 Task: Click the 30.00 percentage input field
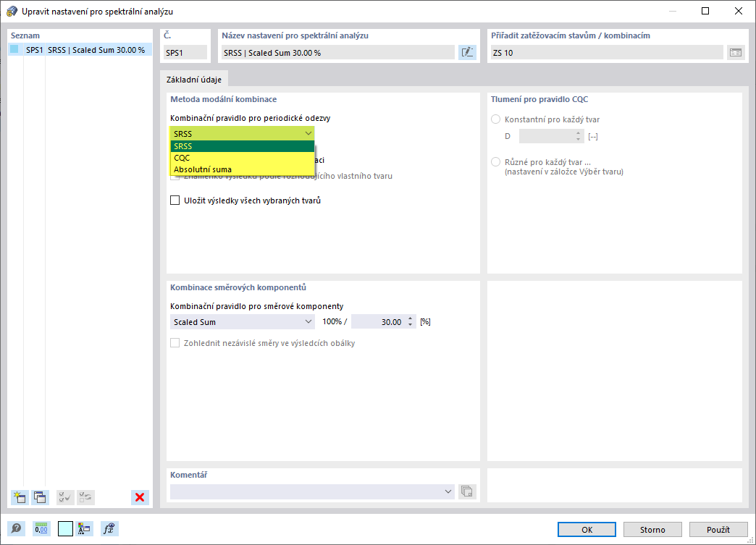tap(379, 322)
